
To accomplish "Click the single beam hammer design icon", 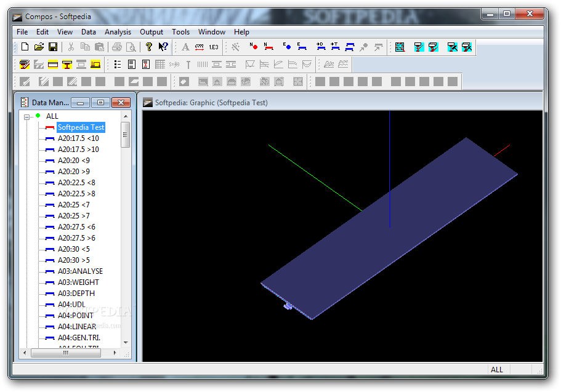I will [452, 47].
